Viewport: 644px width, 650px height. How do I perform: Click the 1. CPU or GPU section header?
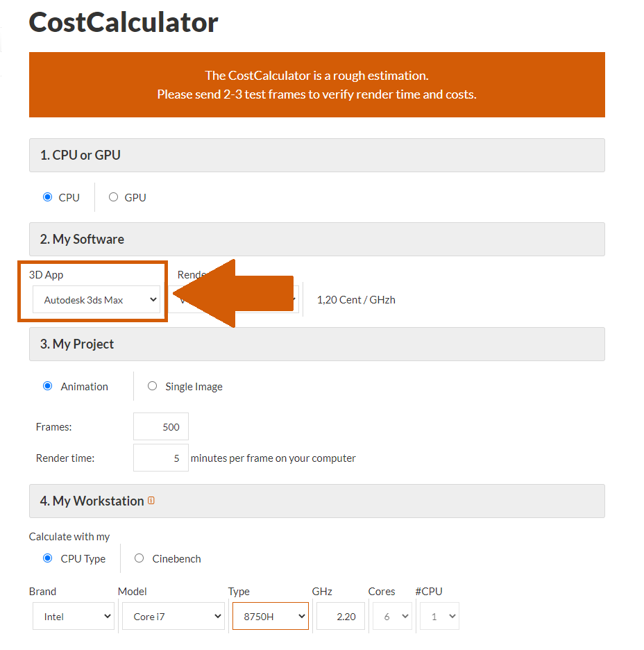click(x=317, y=155)
